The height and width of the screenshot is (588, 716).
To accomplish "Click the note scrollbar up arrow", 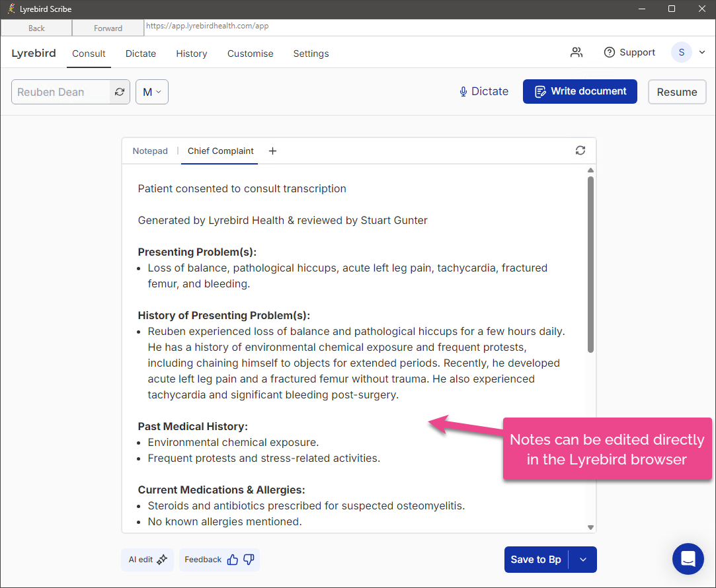I will click(x=590, y=170).
